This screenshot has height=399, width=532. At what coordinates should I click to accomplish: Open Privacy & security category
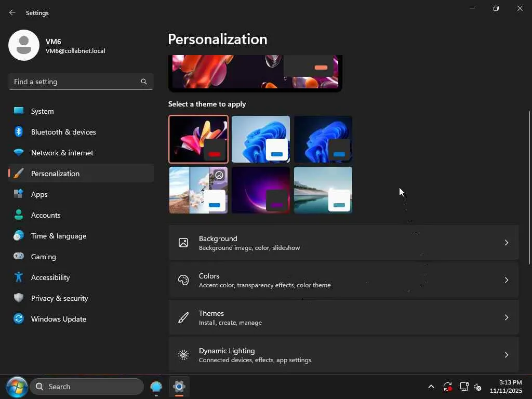coord(81,298)
